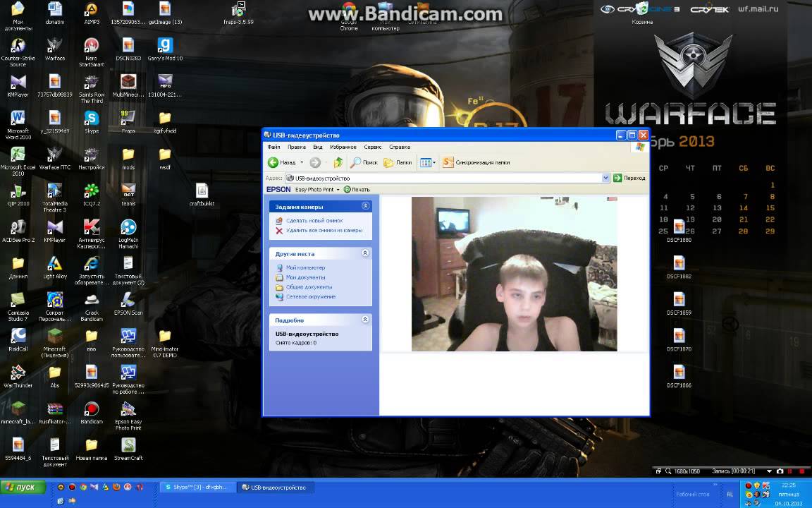Toggle the Folders (Папки) pane button
This screenshot has width=812, height=508.
click(398, 163)
